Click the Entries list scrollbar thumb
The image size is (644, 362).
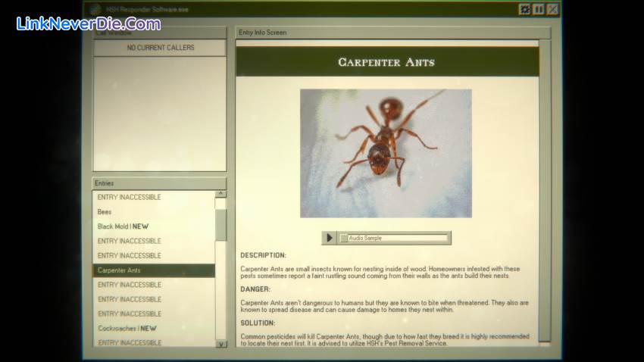tap(220, 224)
